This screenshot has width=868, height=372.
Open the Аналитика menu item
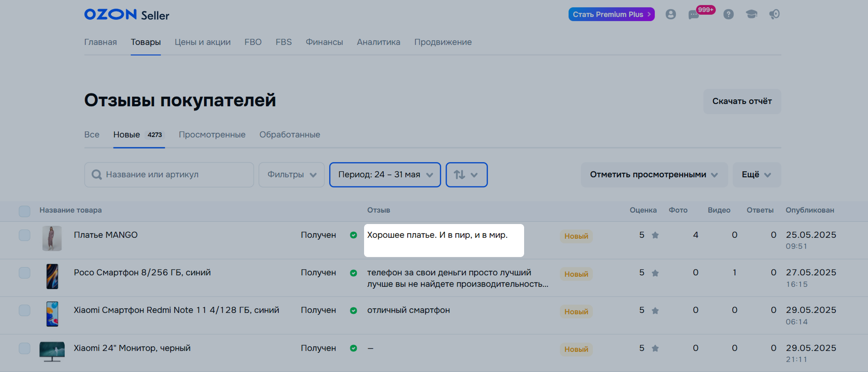(379, 42)
